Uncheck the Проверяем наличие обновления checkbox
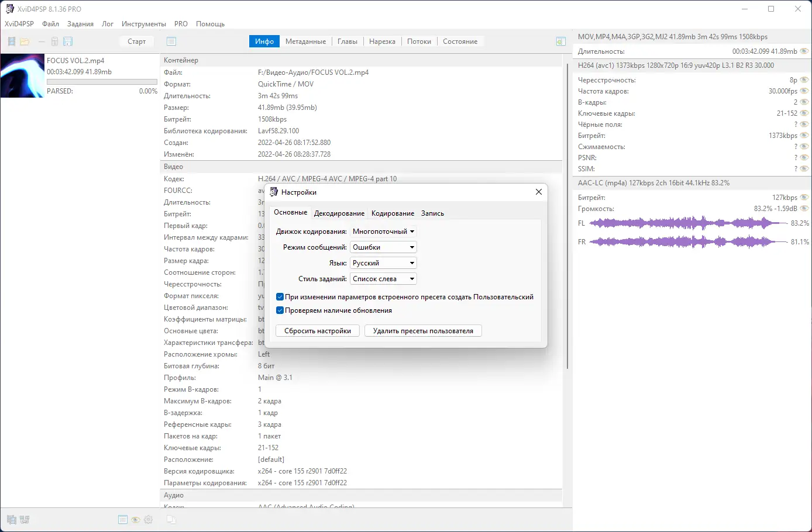Image resolution: width=812 pixels, height=532 pixels. [x=280, y=310]
